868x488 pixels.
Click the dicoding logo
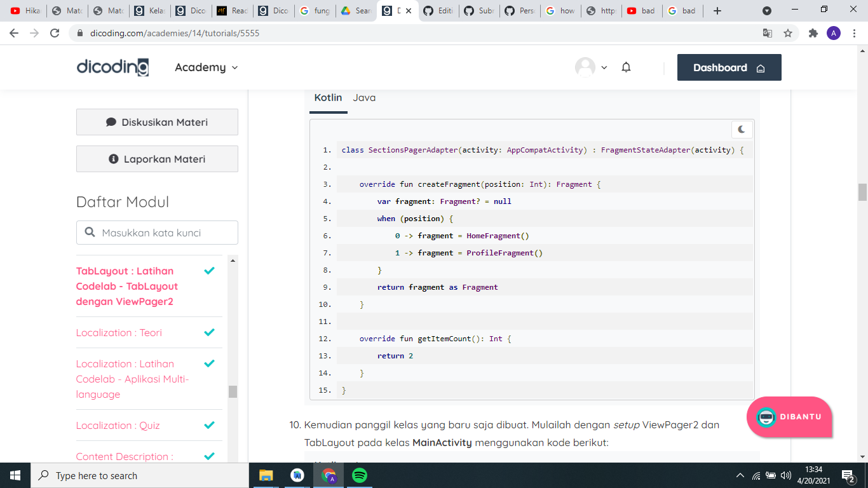click(112, 67)
